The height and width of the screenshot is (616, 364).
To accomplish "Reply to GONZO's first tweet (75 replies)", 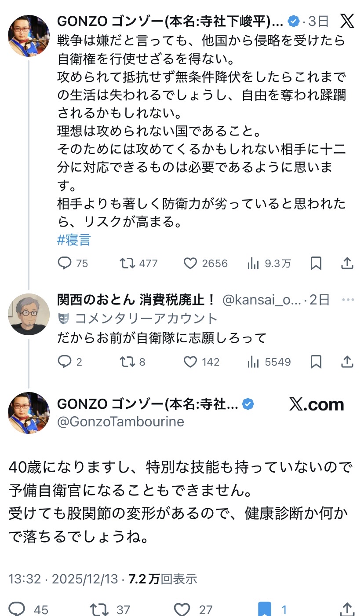I will (65, 263).
